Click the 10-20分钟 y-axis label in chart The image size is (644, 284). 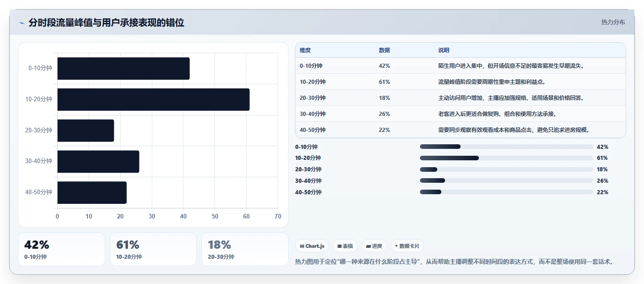tap(39, 99)
